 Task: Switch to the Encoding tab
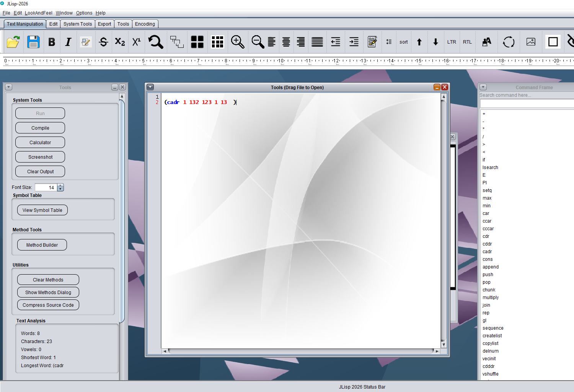pyautogui.click(x=145, y=24)
